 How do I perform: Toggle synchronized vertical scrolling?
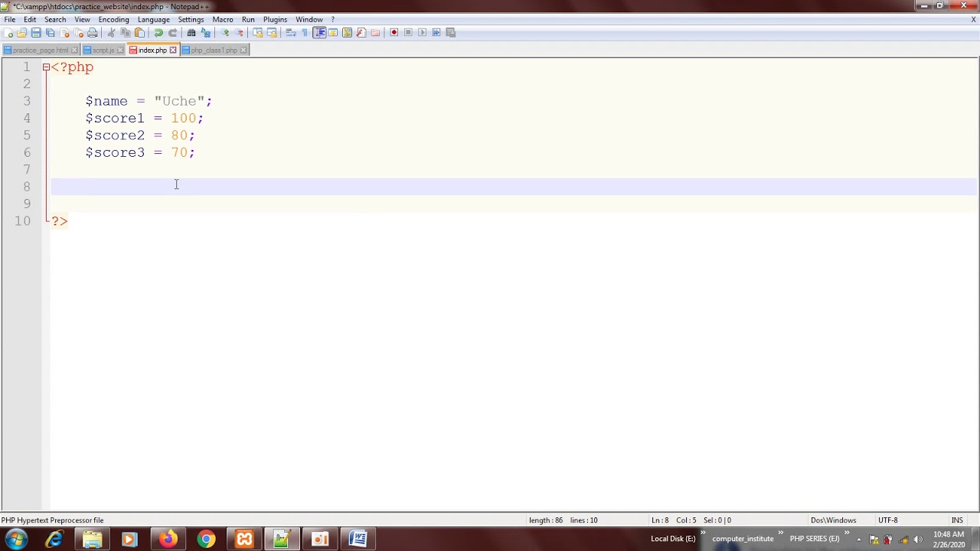[257, 32]
